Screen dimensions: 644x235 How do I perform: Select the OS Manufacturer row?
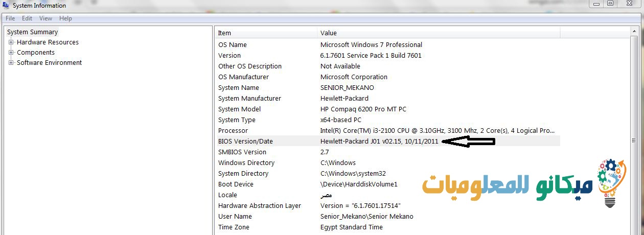click(387, 77)
